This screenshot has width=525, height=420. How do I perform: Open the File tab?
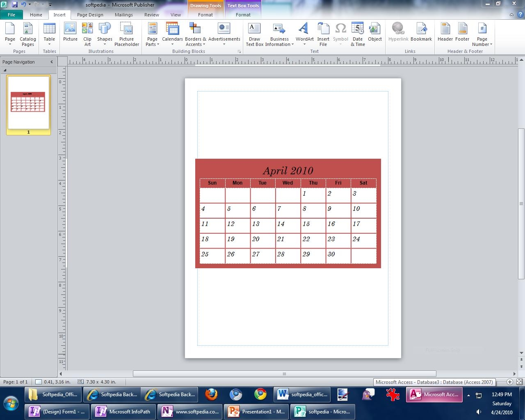pos(11,15)
